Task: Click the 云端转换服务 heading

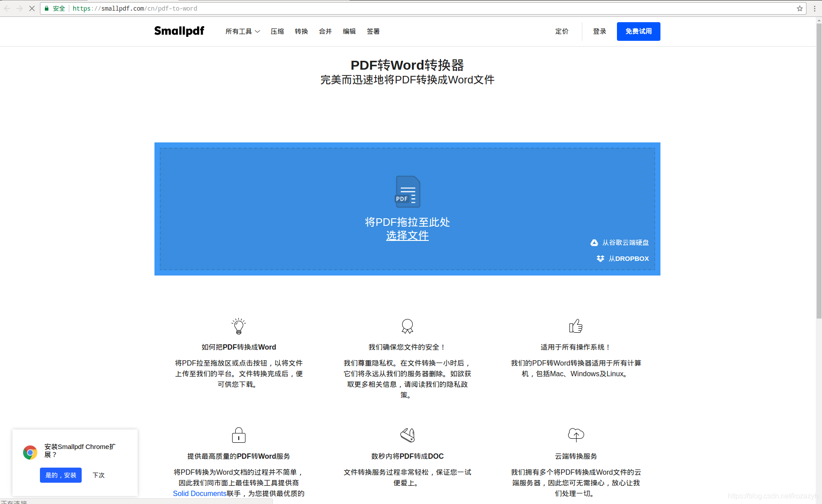Action: coord(576,456)
